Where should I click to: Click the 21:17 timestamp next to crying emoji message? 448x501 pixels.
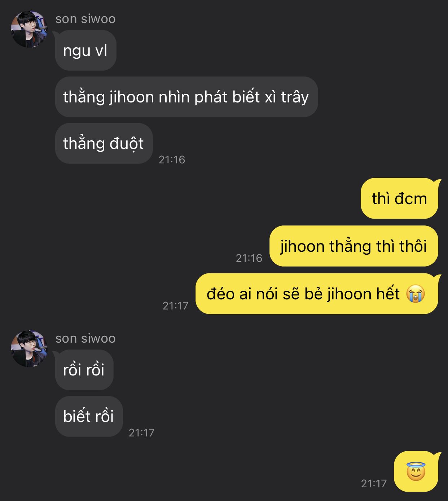tap(175, 306)
